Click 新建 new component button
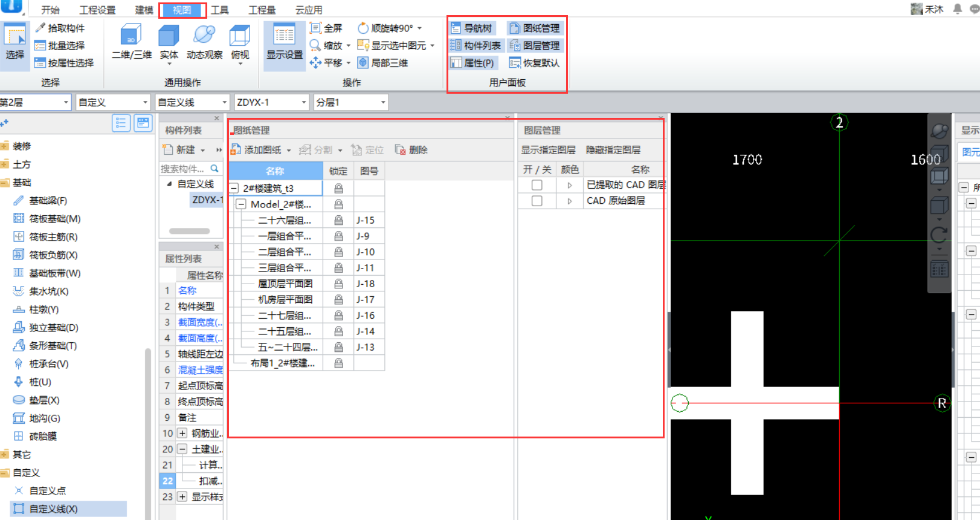The width and height of the screenshot is (980, 520). coord(179,150)
